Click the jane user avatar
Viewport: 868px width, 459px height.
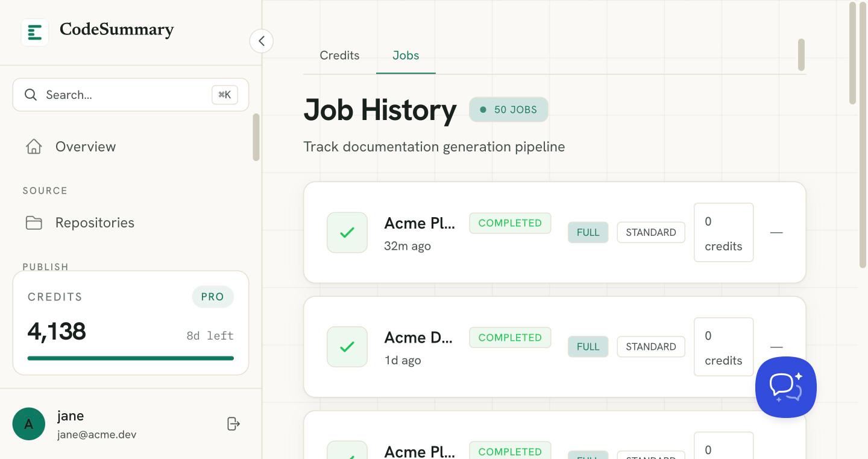(29, 424)
